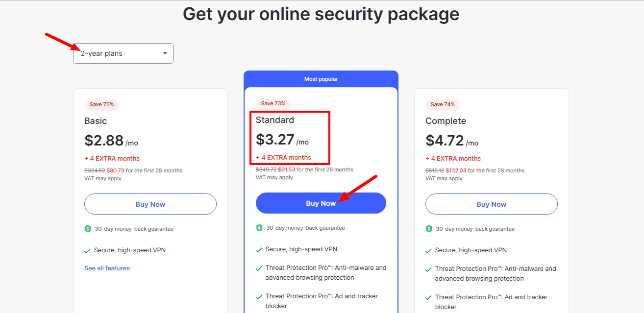Click the Complete plan VPN checkmark icon
This screenshot has height=313, width=644.
click(429, 250)
